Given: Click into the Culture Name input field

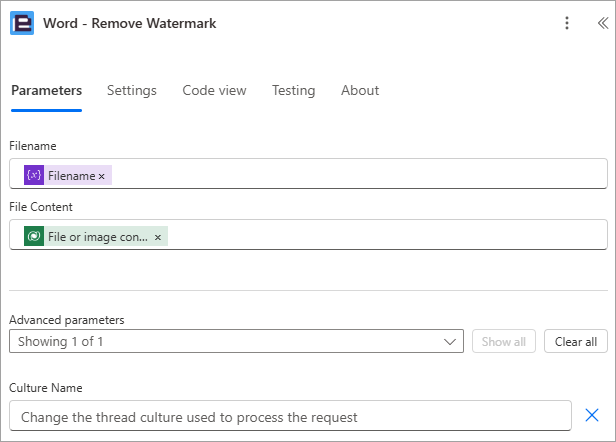Looking at the screenshot, I should (x=290, y=416).
